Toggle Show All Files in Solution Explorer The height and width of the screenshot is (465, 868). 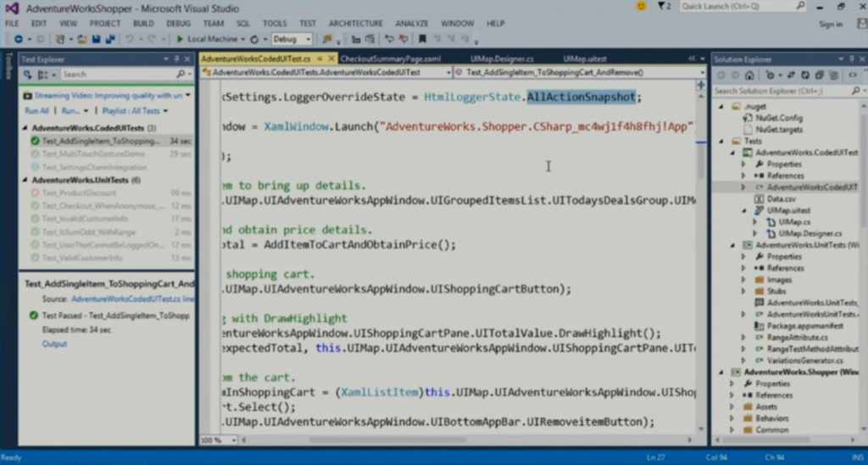pos(834,75)
